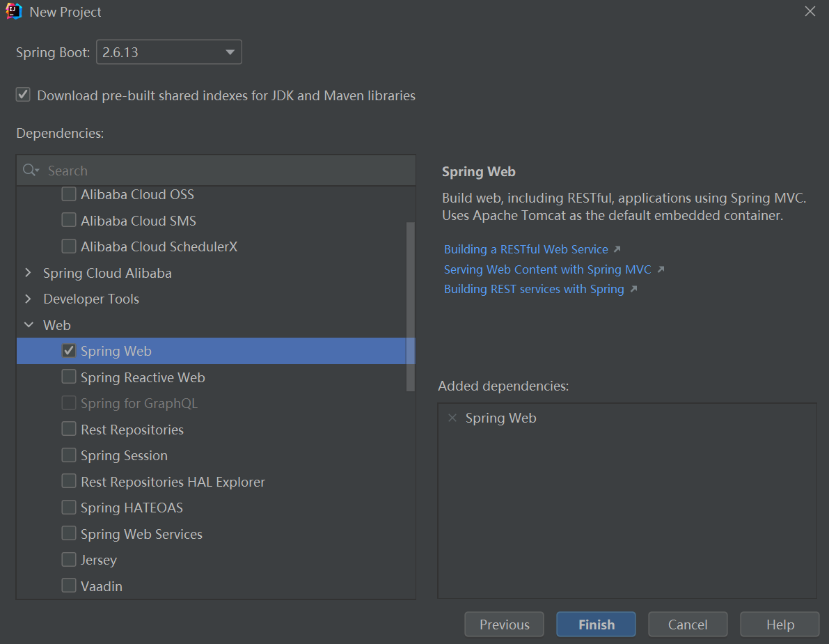Select the Developer Tools tree label
This screenshot has height=644, width=829.
[x=91, y=299]
